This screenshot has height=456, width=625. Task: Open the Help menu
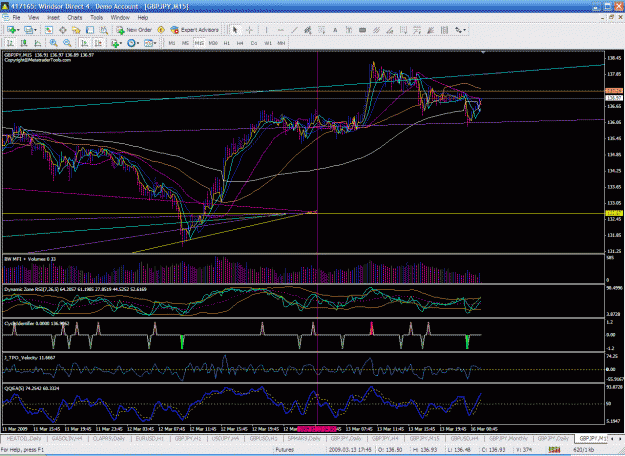click(143, 18)
